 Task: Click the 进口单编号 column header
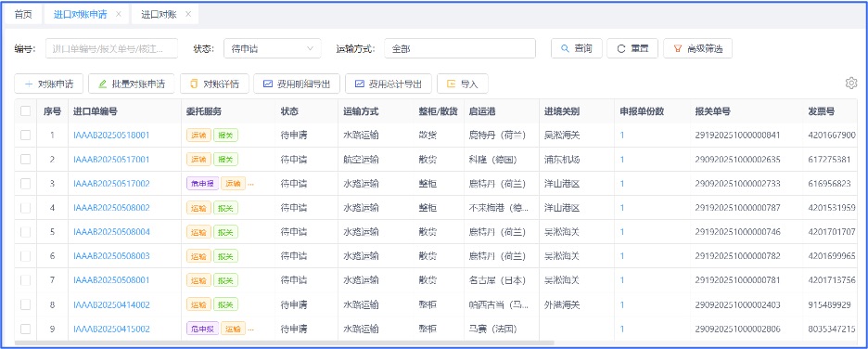click(96, 111)
